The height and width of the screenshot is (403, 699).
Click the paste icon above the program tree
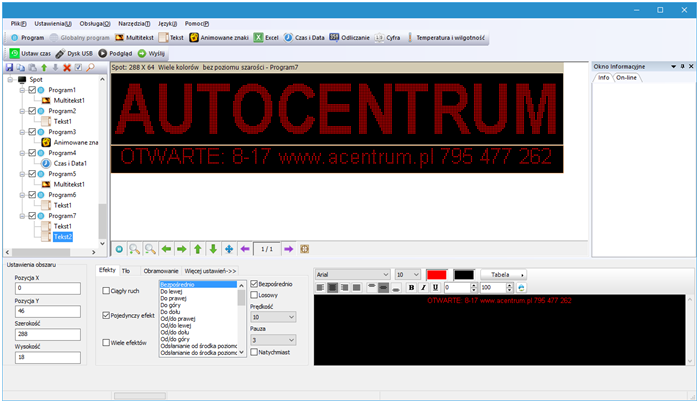[x=33, y=67]
